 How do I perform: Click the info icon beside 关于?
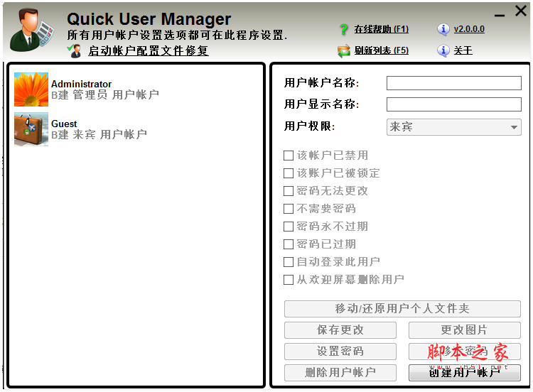tap(443, 51)
